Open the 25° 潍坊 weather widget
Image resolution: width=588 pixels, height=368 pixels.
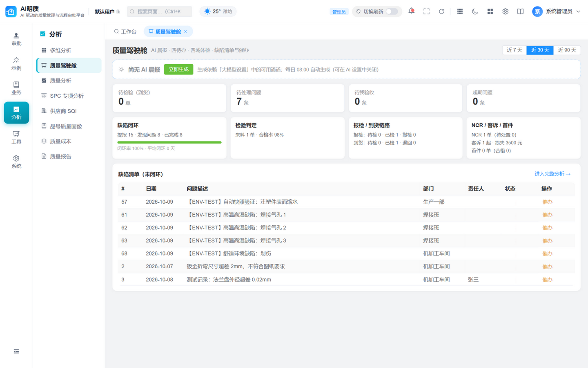tap(218, 11)
